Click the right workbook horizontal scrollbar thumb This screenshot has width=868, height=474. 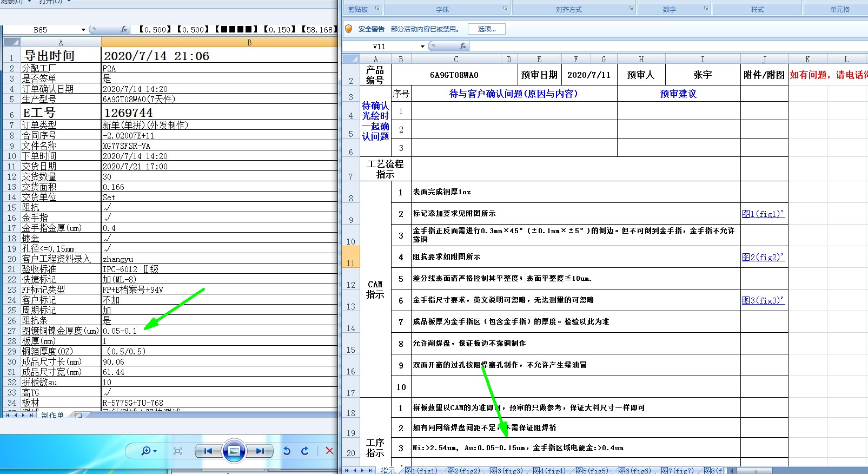754,470
